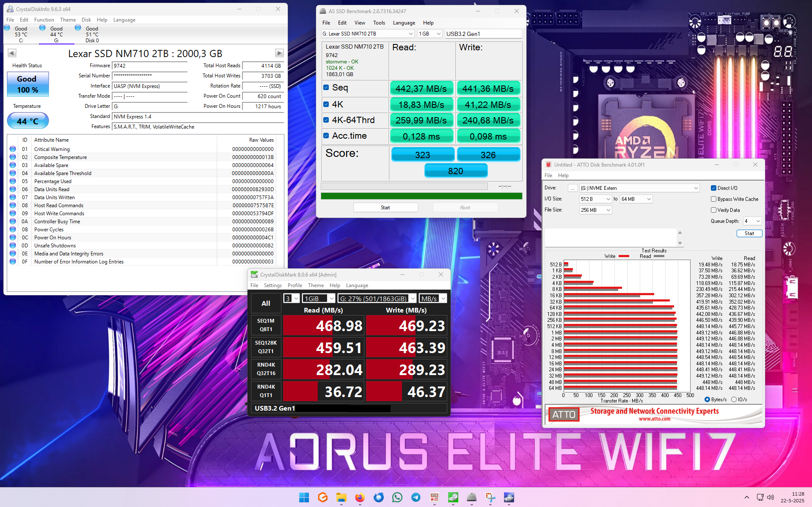Image resolution: width=812 pixels, height=507 pixels.
Task: Switch to CrystalDiskInfo taskbar icon
Action: 509,497
